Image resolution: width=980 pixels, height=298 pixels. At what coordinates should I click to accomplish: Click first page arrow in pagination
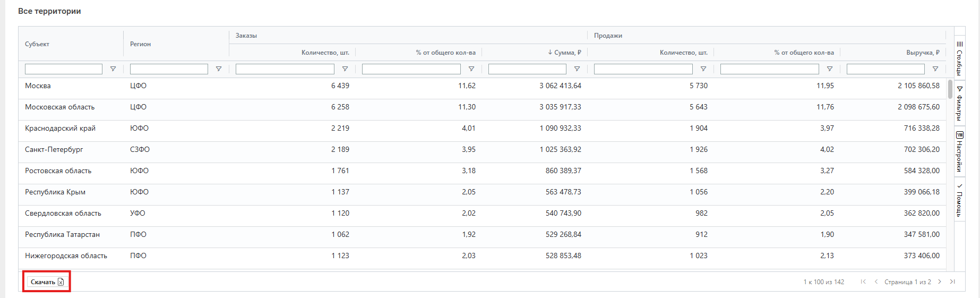[863, 282]
